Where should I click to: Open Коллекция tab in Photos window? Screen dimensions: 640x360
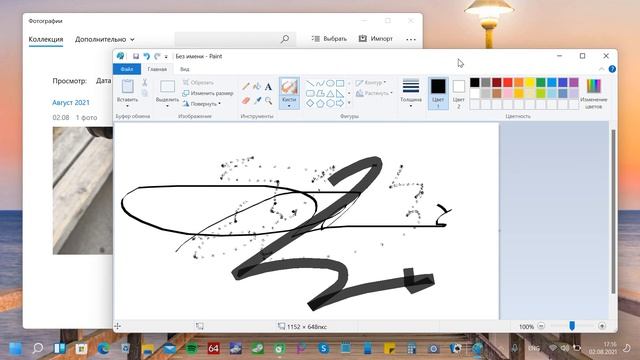point(46,39)
